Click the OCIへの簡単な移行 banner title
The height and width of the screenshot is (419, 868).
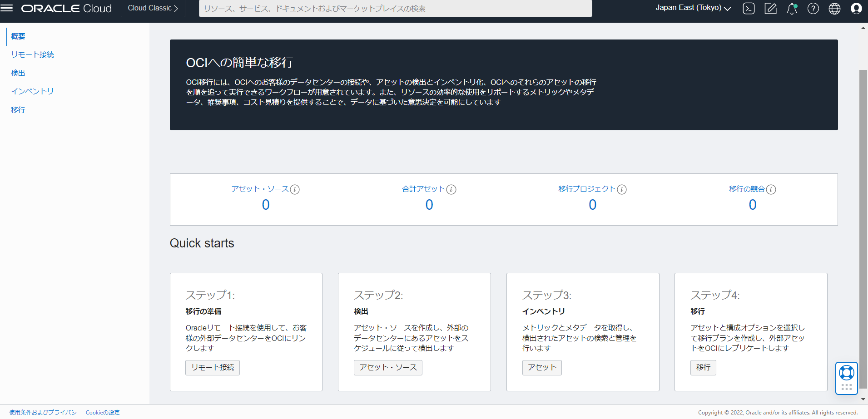pos(240,63)
